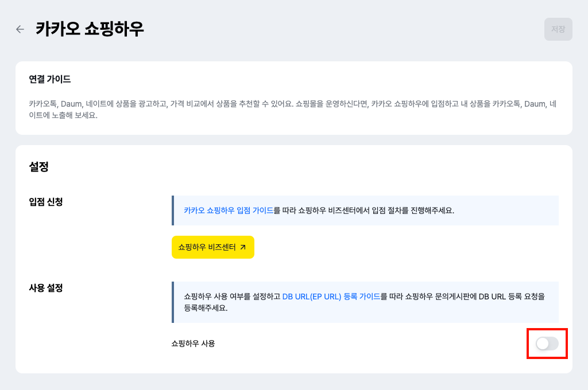
Task: Click "쇼핑하우 사용 여부를 설정하고" notice text
Action: tap(232, 297)
